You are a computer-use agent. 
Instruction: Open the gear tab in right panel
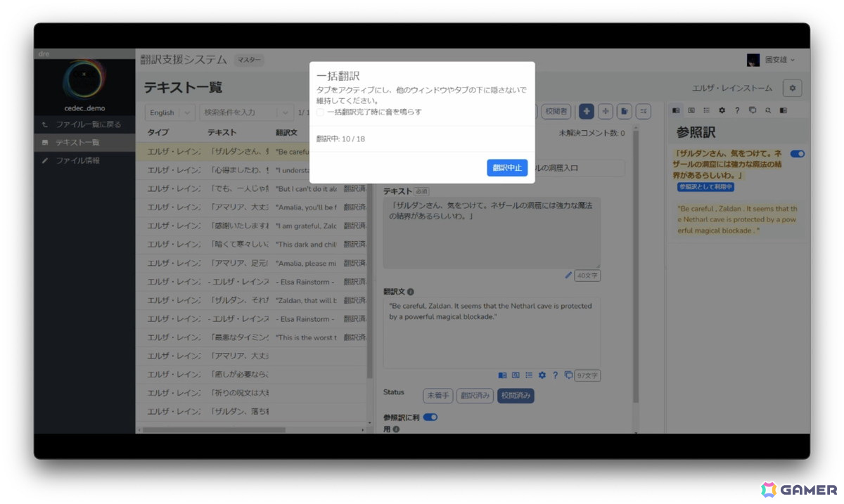722,110
